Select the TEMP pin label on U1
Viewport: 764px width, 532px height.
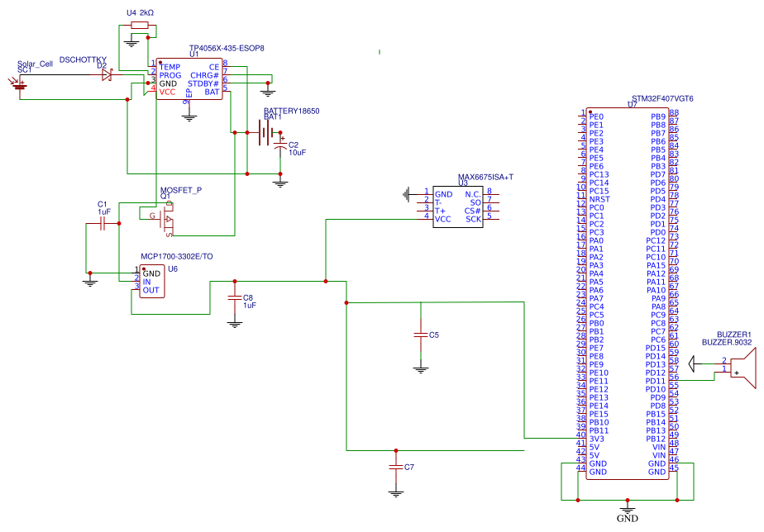pyautogui.click(x=170, y=67)
